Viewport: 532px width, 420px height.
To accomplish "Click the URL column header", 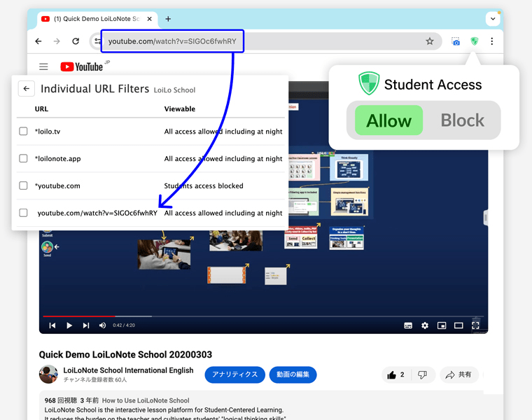I will 41,109.
